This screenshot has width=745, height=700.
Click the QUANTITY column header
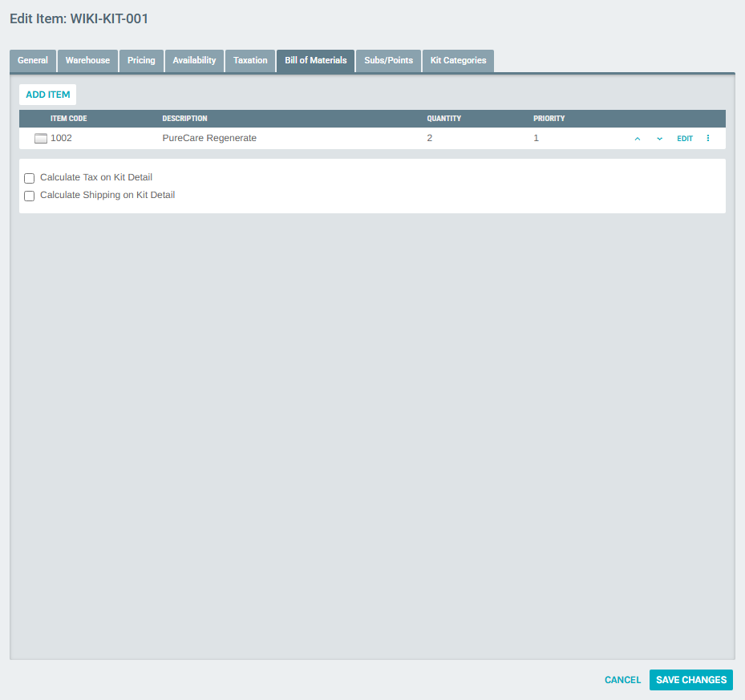click(x=443, y=118)
